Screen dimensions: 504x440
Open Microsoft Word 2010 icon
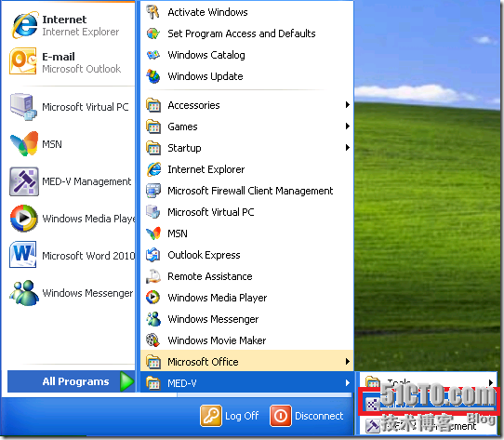[x=23, y=254]
